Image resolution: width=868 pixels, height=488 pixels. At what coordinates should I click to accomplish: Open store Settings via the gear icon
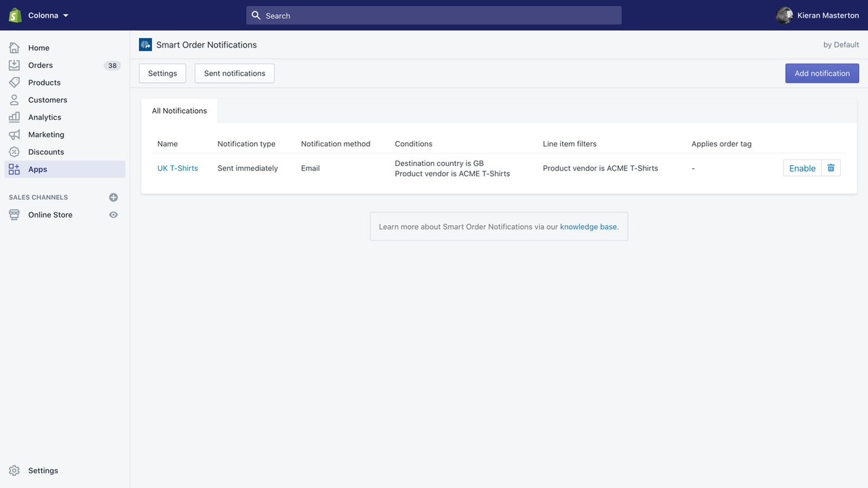coord(15,470)
